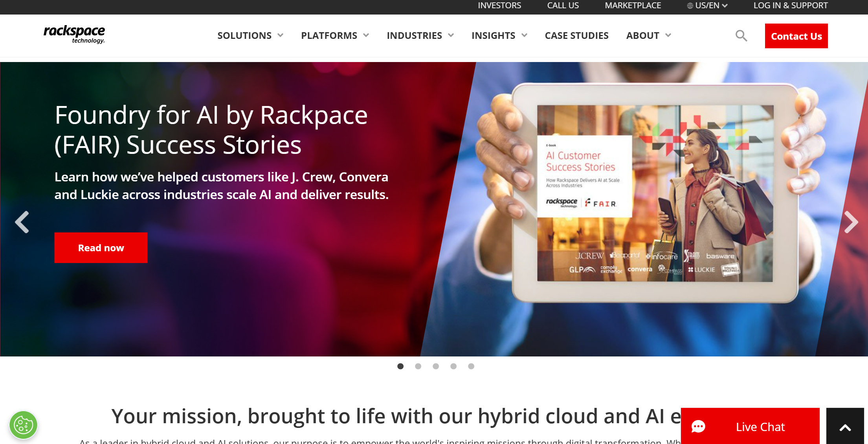The image size is (868, 444).
Task: Click the AI Customer Success Stories tablet image
Action: (x=655, y=193)
